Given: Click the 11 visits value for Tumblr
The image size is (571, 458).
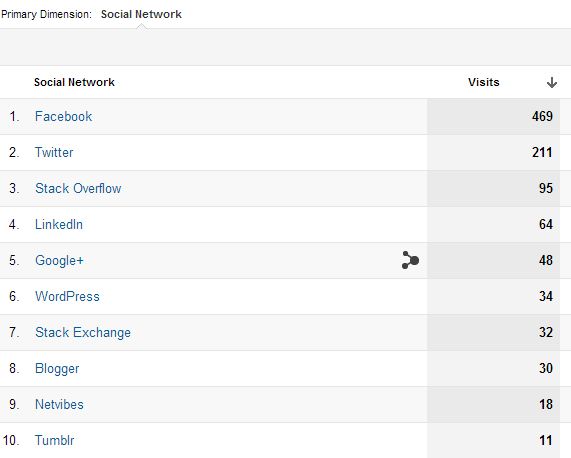Looking at the screenshot, I should click(546, 440).
